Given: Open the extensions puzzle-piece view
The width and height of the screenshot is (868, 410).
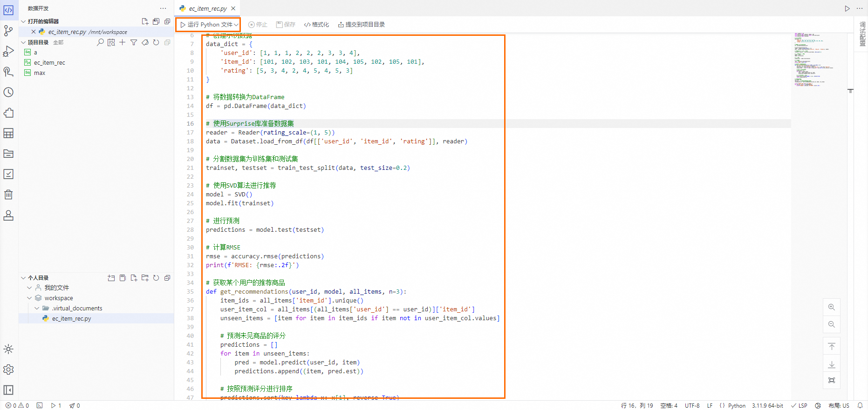Looking at the screenshot, I should pos(8,113).
